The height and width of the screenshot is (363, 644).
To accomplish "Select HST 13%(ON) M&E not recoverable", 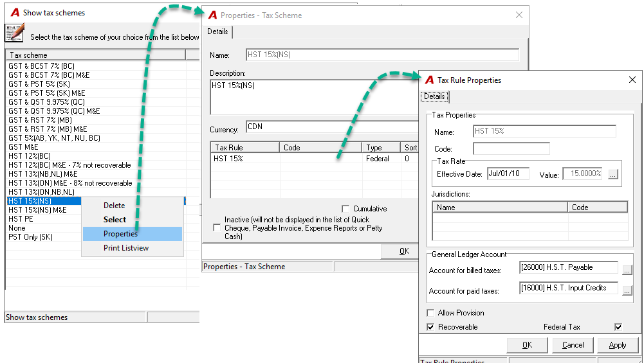I will 70,183.
